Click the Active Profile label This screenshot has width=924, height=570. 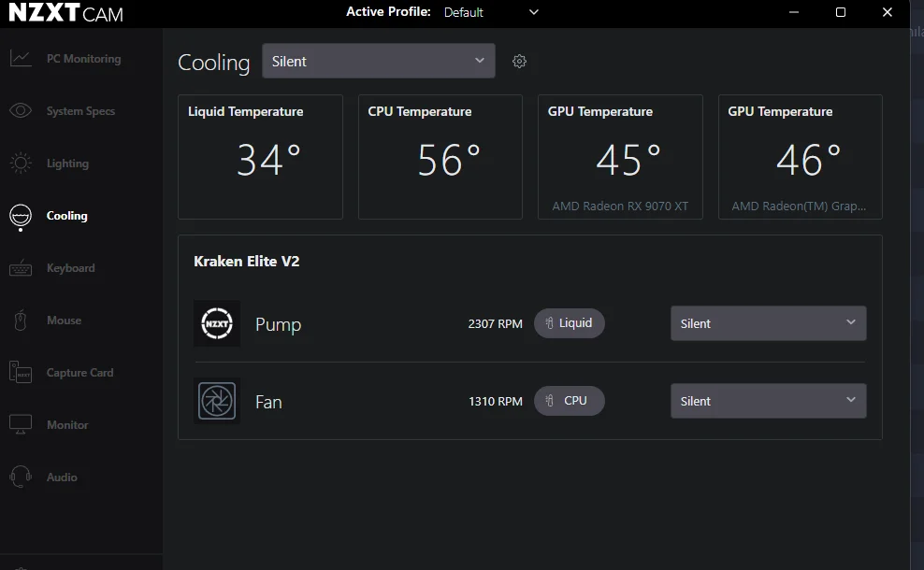388,12
